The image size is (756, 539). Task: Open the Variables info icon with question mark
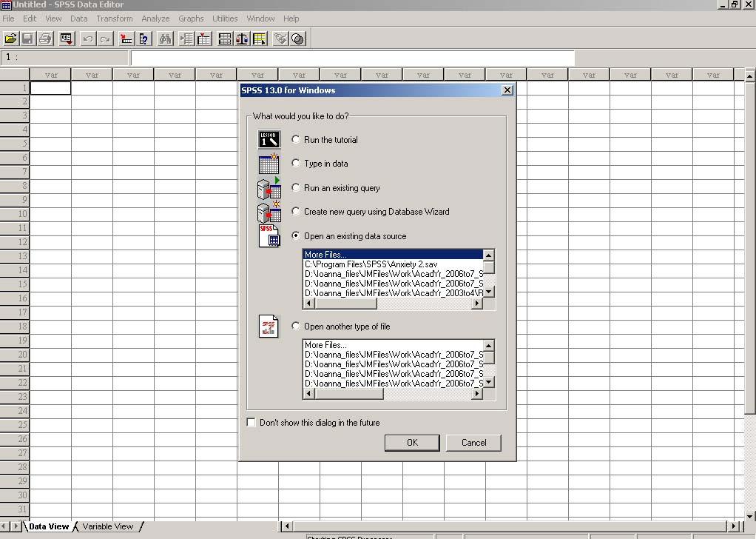pyautogui.click(x=144, y=38)
